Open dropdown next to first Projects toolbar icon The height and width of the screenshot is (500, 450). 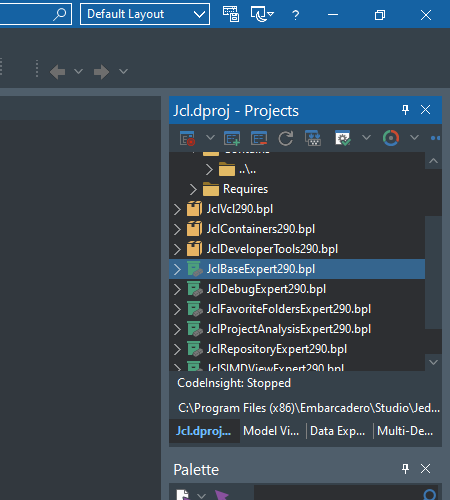pos(210,137)
